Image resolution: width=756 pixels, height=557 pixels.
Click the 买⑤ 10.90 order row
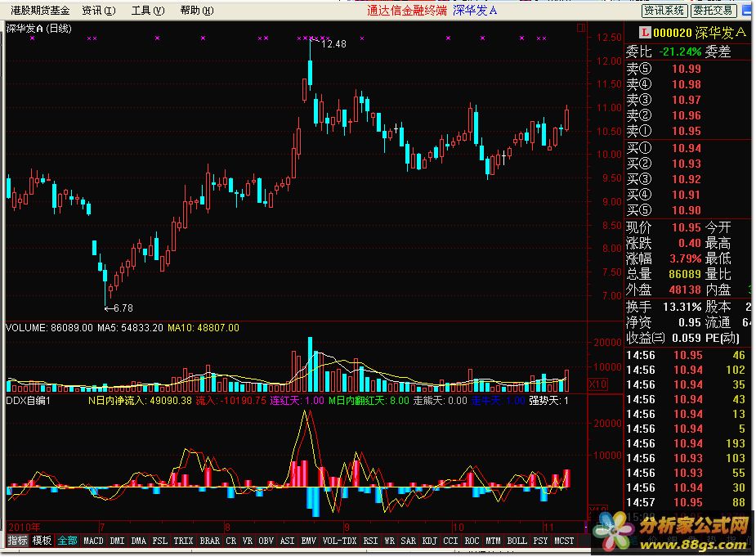[664, 210]
